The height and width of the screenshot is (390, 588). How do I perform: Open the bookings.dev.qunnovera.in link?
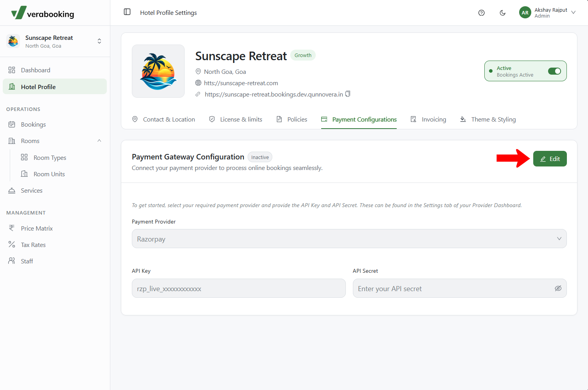point(274,94)
